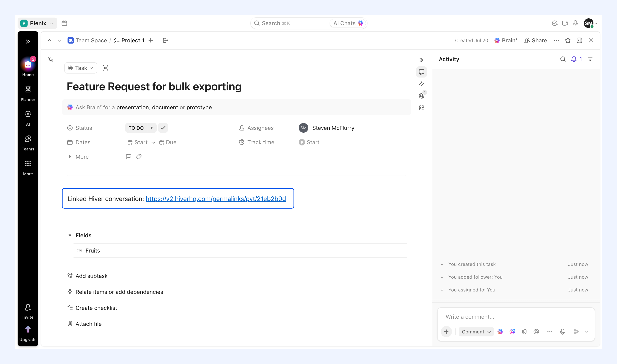Click the Write a comment field

(x=516, y=317)
